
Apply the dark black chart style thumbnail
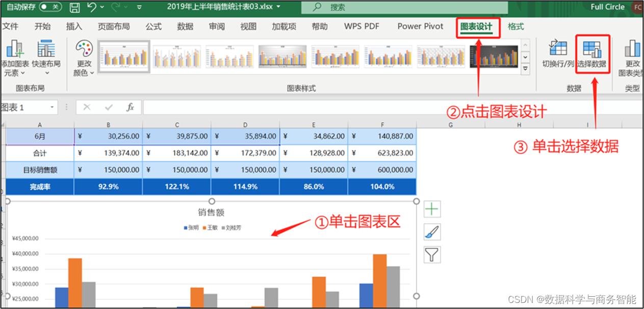[494, 56]
